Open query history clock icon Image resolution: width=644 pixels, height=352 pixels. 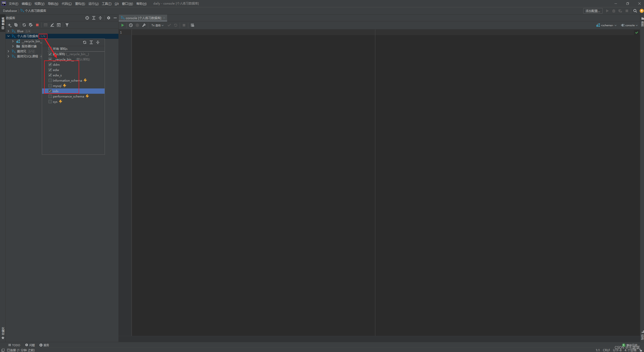[131, 25]
